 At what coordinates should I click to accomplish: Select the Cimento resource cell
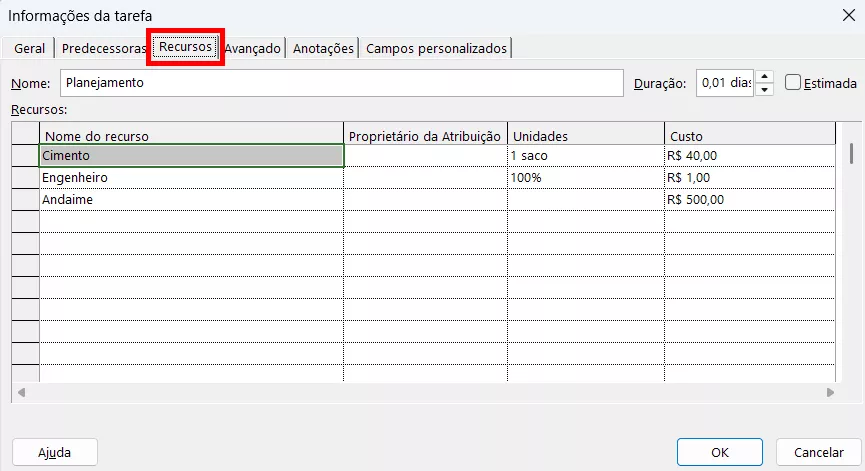tap(190, 156)
